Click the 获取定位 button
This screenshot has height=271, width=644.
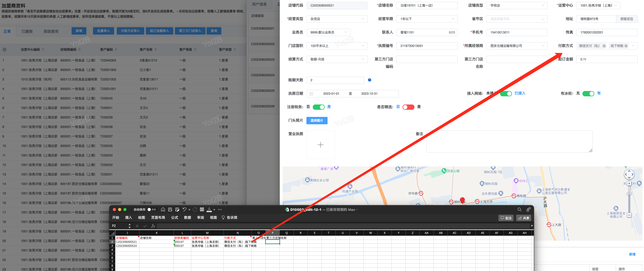pyautogui.click(x=627, y=19)
